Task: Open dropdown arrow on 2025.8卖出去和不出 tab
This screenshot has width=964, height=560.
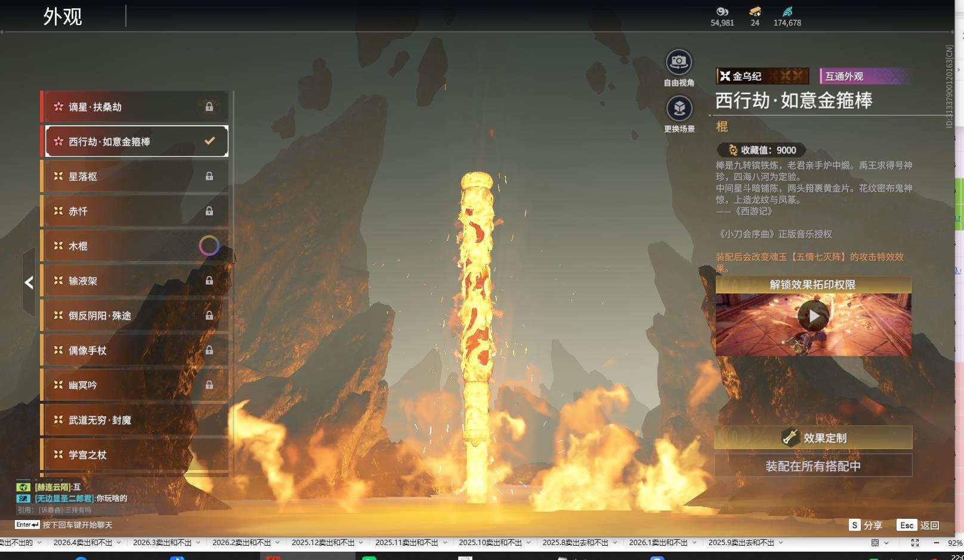Action: point(615,543)
